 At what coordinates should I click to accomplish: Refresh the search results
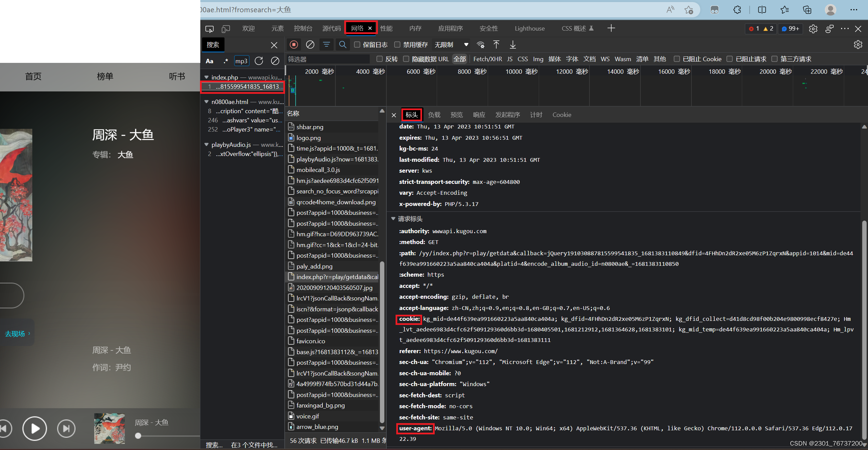pos(259,61)
